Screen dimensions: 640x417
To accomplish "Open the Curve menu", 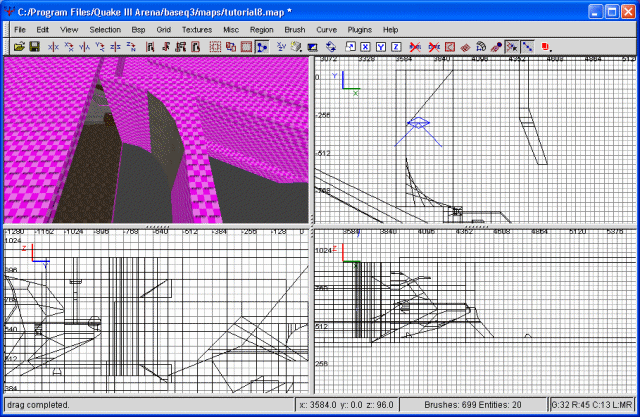I will [327, 30].
